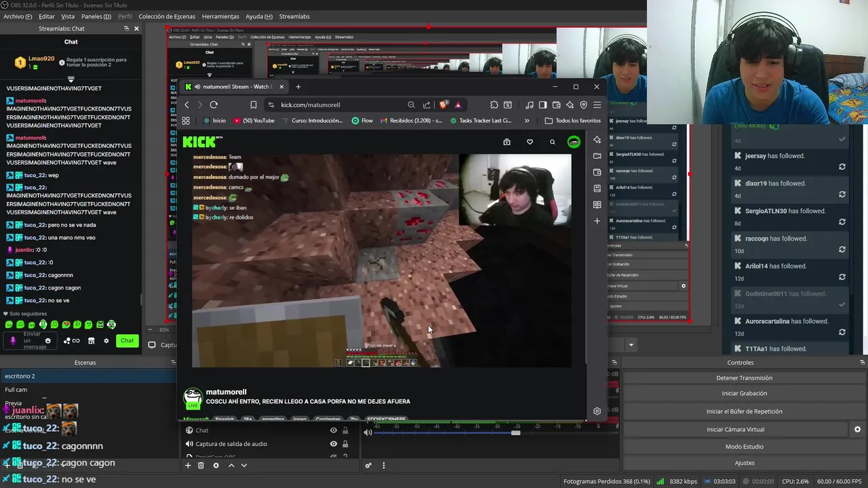Click the Brave Rewards triangle icon

click(458, 104)
